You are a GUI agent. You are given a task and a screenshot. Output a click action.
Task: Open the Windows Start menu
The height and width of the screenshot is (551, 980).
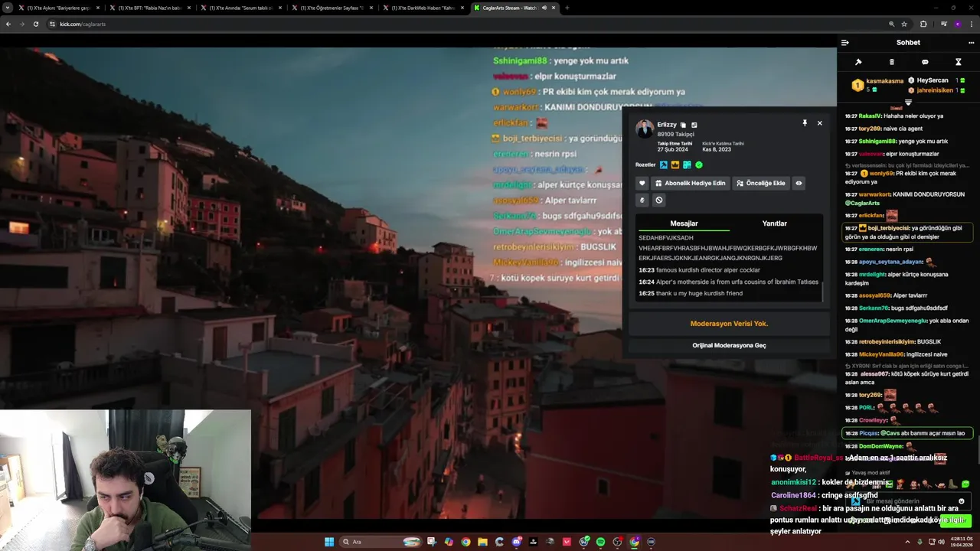(x=329, y=542)
